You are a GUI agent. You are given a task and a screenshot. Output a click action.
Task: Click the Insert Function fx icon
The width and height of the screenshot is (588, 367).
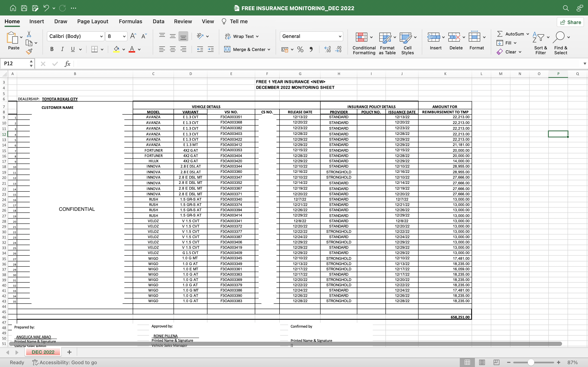[x=67, y=64]
